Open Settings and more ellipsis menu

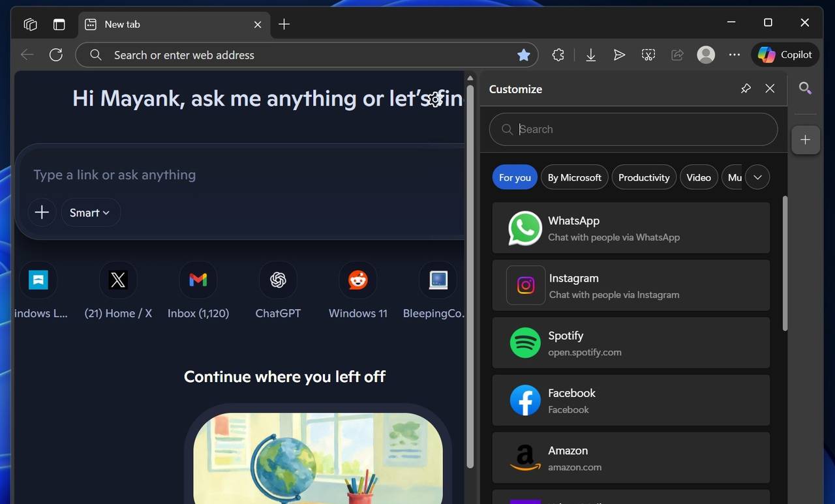pos(735,55)
